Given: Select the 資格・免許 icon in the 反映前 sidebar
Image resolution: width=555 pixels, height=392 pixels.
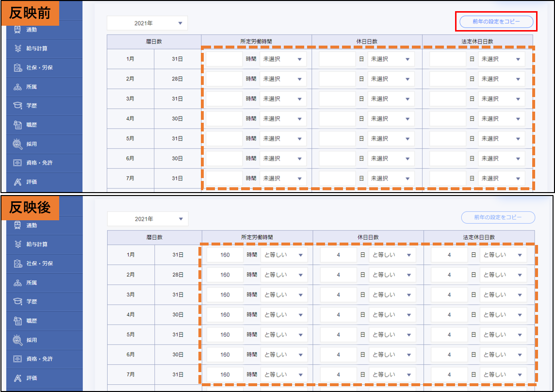Looking at the screenshot, I should coord(17,163).
